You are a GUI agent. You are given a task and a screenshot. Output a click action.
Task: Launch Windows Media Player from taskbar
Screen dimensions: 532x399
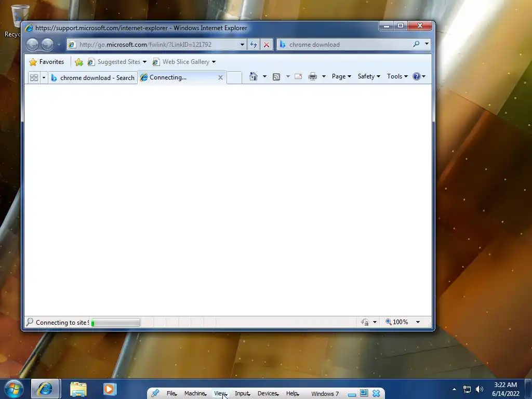point(110,389)
